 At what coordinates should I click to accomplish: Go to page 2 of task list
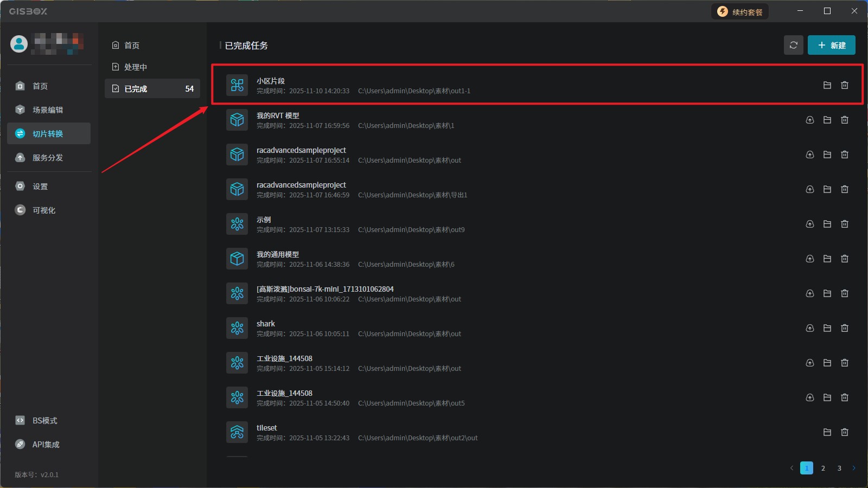pos(823,468)
